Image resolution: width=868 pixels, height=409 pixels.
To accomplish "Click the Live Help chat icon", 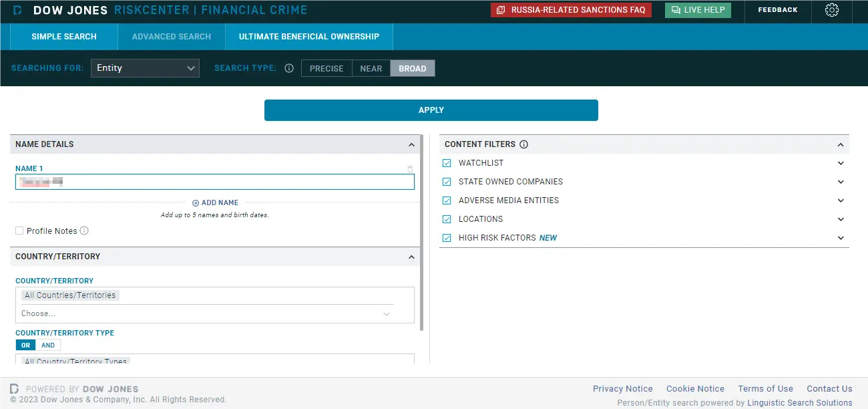I will pyautogui.click(x=676, y=10).
